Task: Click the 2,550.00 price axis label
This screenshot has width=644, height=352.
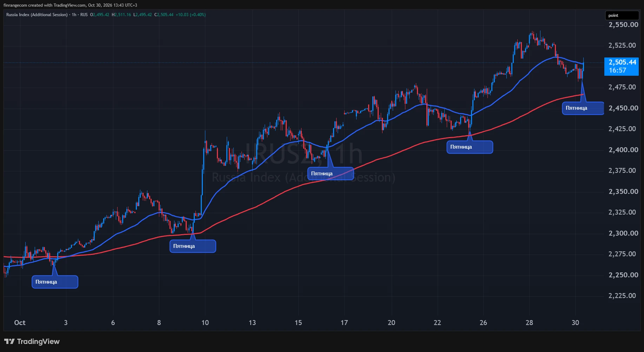Action: 623,25
